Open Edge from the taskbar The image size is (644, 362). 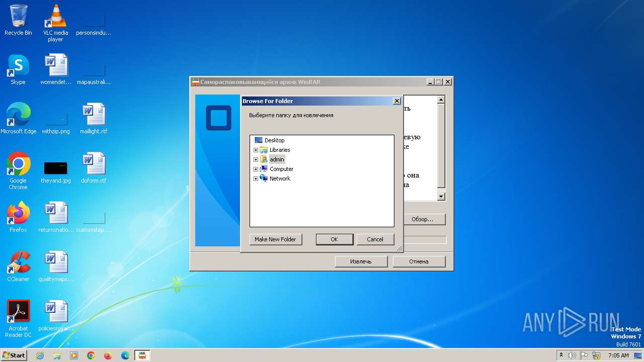125,355
